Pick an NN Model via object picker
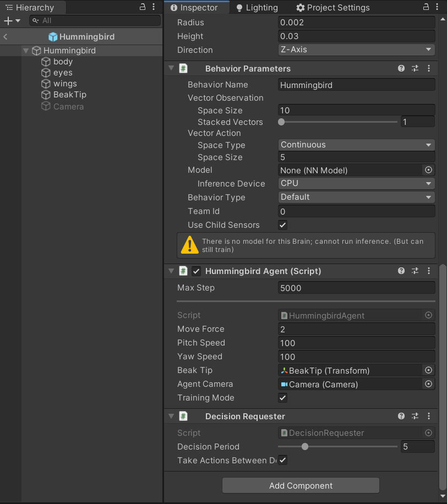447x504 pixels. click(428, 169)
